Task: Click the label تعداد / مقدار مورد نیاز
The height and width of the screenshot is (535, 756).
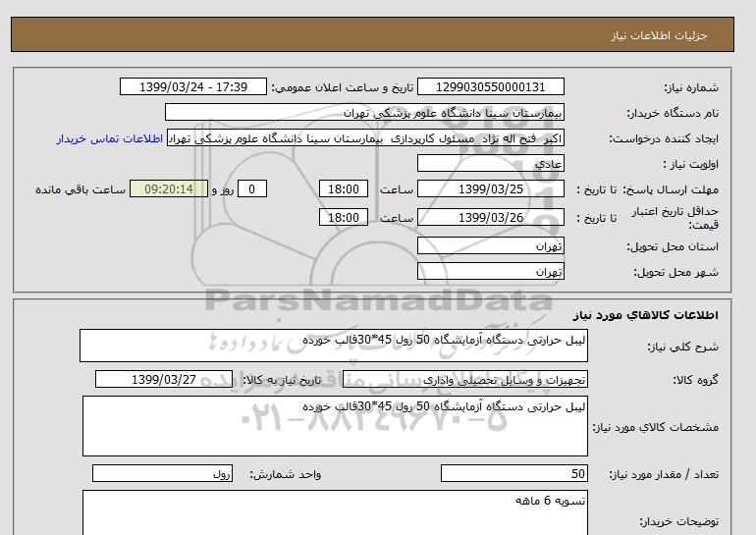Action: [x=664, y=475]
